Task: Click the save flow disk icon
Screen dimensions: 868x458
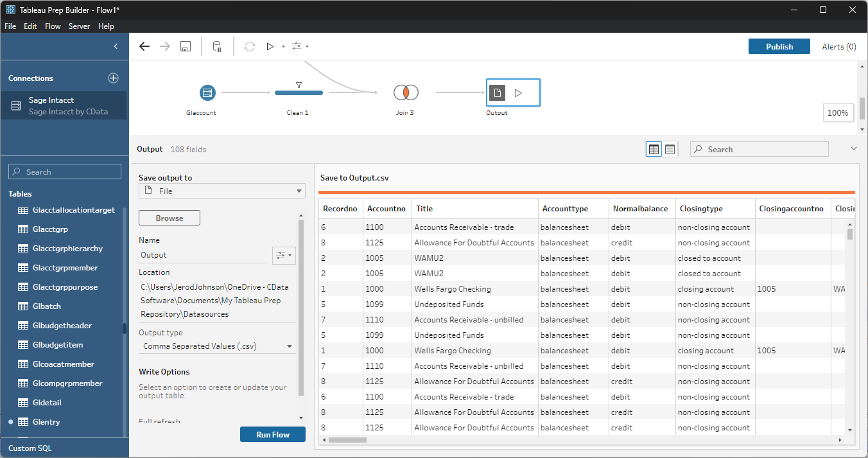Action: coord(186,46)
